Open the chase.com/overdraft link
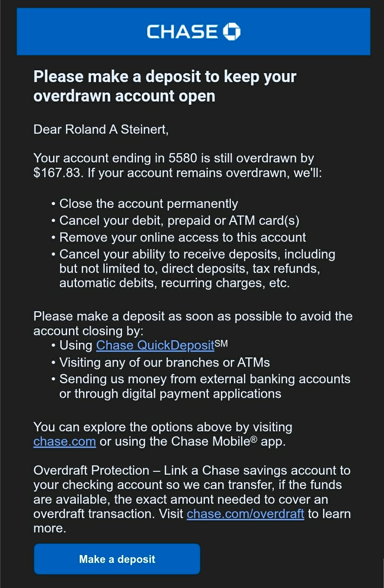Screen dimensions: 384x588 point(245,514)
